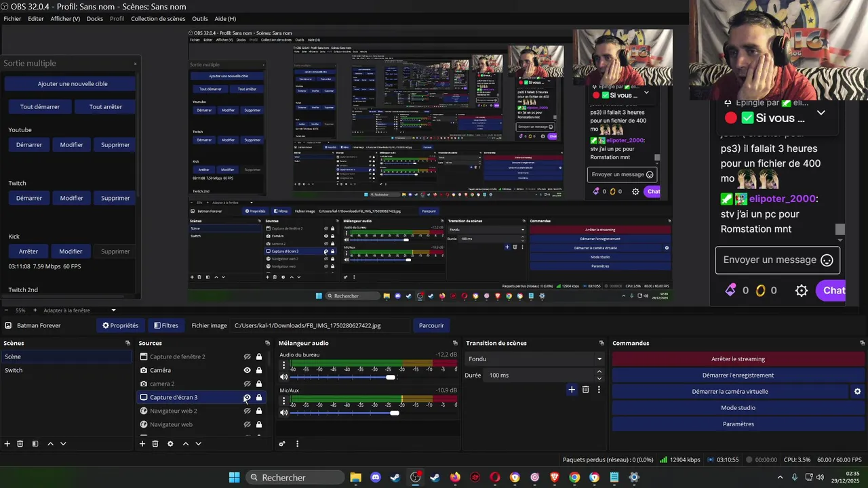Select the Switch scene in the Scènes list
The image size is (868, 488).
(66, 370)
